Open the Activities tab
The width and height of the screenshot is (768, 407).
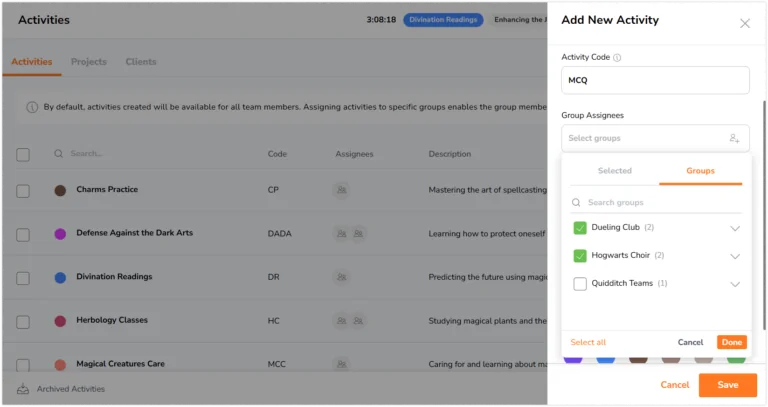(32, 62)
